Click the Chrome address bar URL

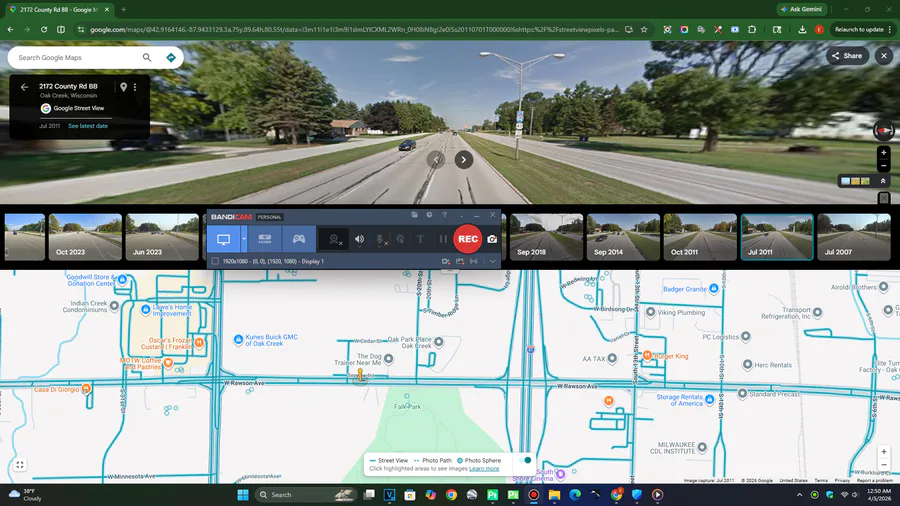point(354,29)
